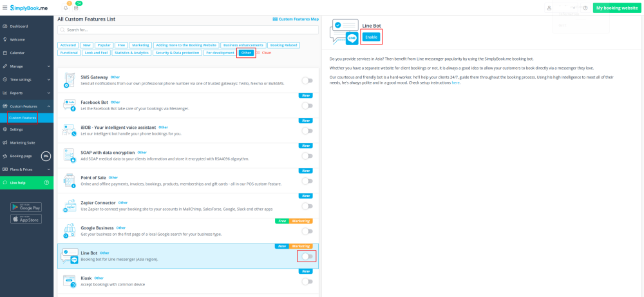Click the Booking page 0% progress indicator
This screenshot has width=644, height=297.
pyautogui.click(x=46, y=156)
